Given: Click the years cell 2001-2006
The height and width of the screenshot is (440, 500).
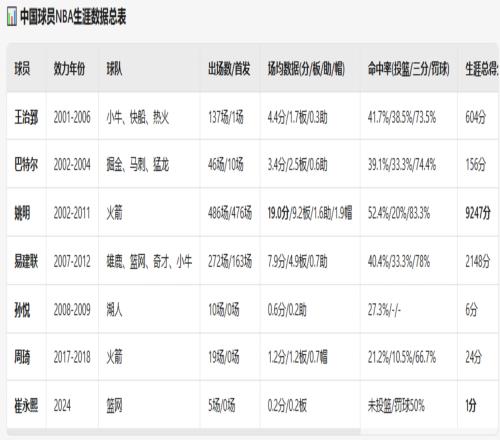Looking at the screenshot, I should (x=72, y=117).
